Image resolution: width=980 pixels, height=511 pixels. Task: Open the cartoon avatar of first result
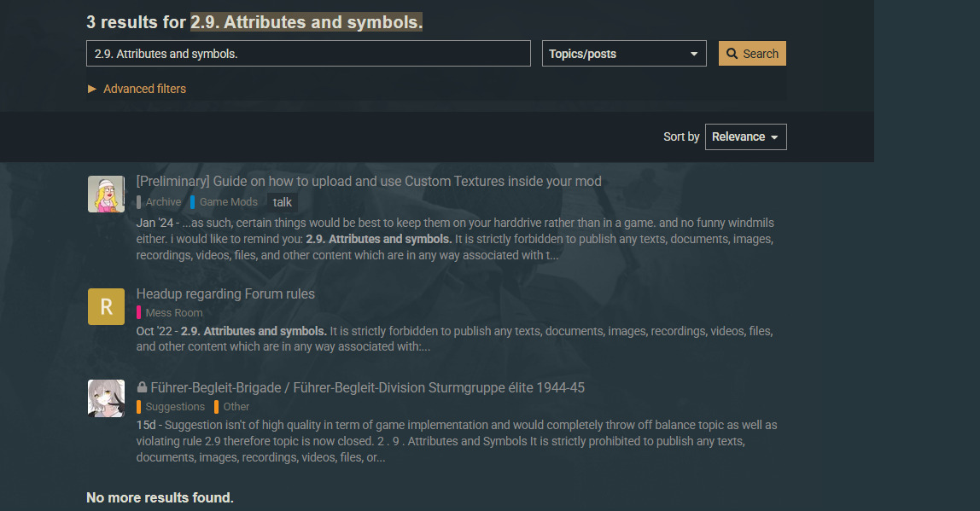pyautogui.click(x=106, y=195)
